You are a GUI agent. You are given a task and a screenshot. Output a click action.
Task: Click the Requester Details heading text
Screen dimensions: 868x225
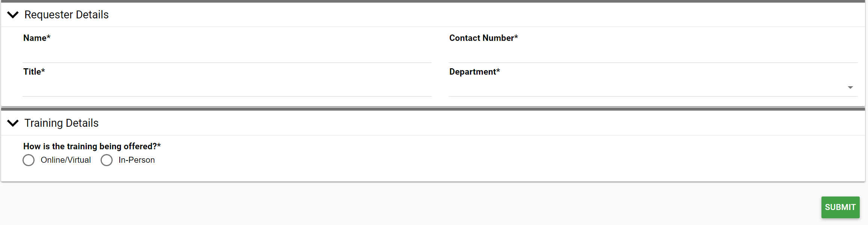click(x=66, y=15)
